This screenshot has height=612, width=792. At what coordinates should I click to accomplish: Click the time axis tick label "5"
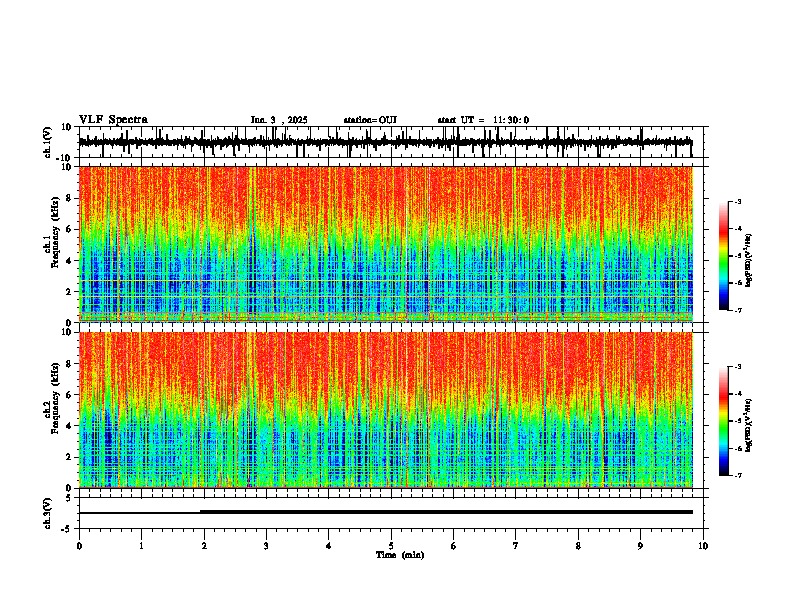pyautogui.click(x=391, y=546)
